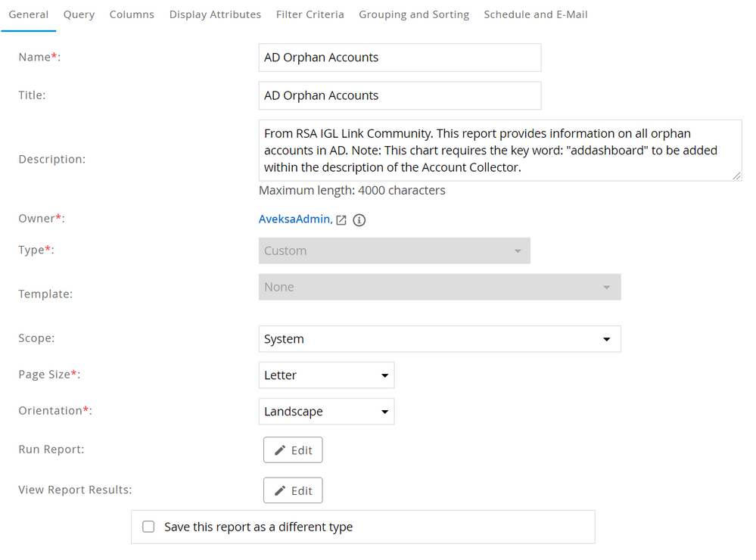Screen dimensions: 756x560
Task: Click the owner info icon
Action: coord(359,220)
